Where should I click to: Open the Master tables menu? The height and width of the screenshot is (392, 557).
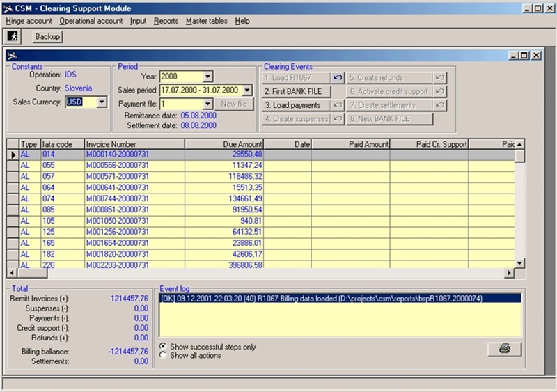point(206,21)
